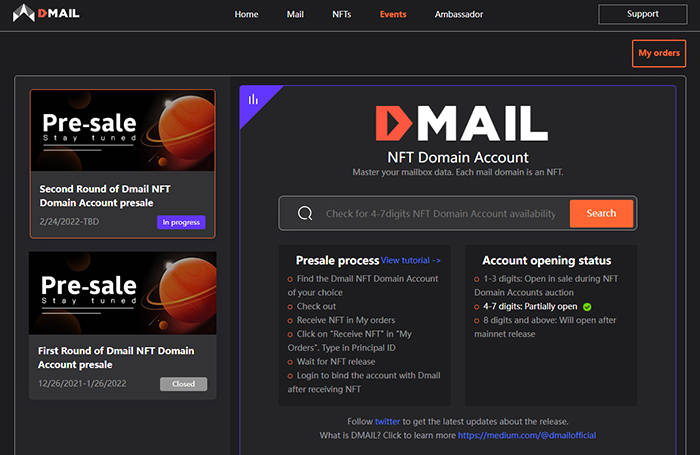
Task: Click the Support button
Action: point(642,14)
